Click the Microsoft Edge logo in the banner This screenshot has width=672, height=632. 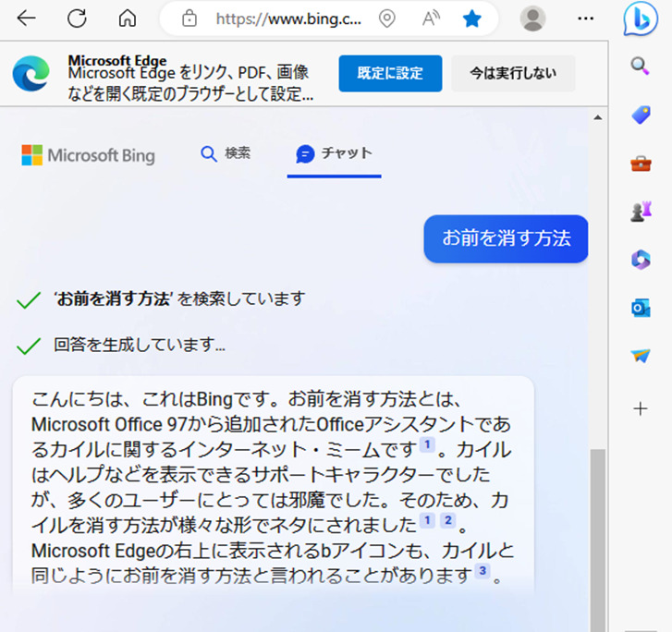click(x=31, y=73)
